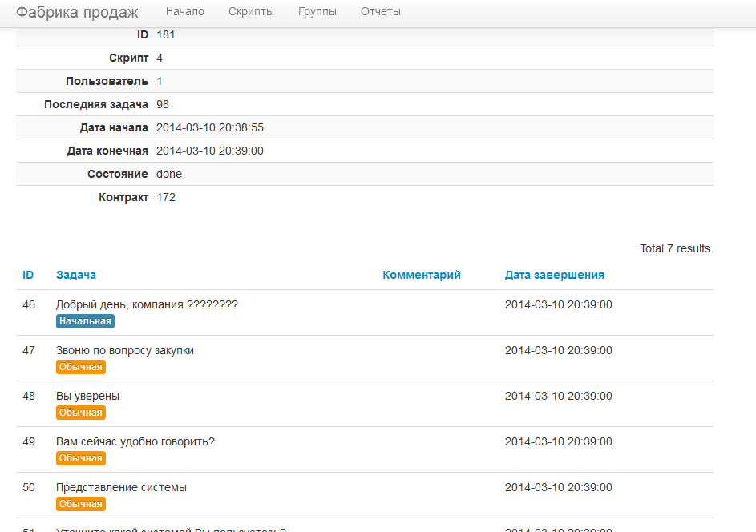This screenshot has height=532, width=756.
Task: Click the Скрипт field label
Action: pyautogui.click(x=129, y=58)
